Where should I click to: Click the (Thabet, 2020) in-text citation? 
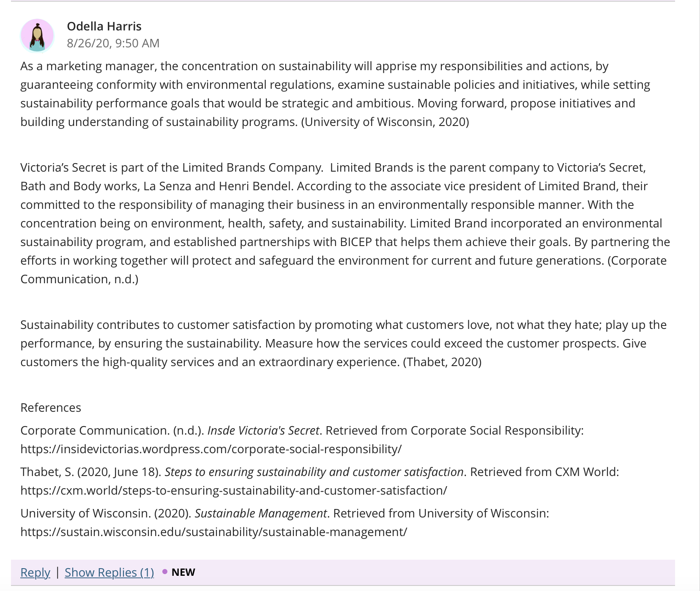(x=442, y=362)
